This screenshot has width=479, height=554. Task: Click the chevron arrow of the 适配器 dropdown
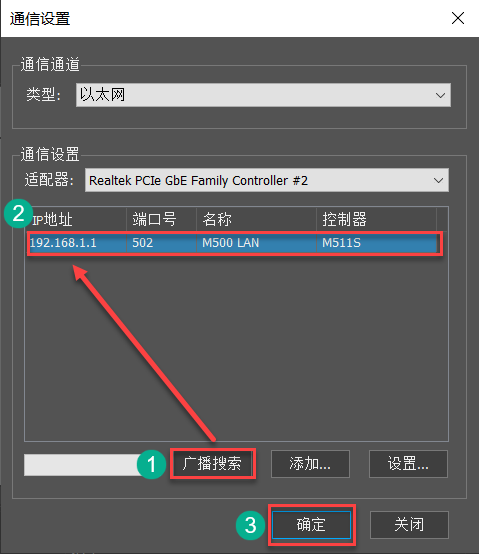tap(438, 180)
